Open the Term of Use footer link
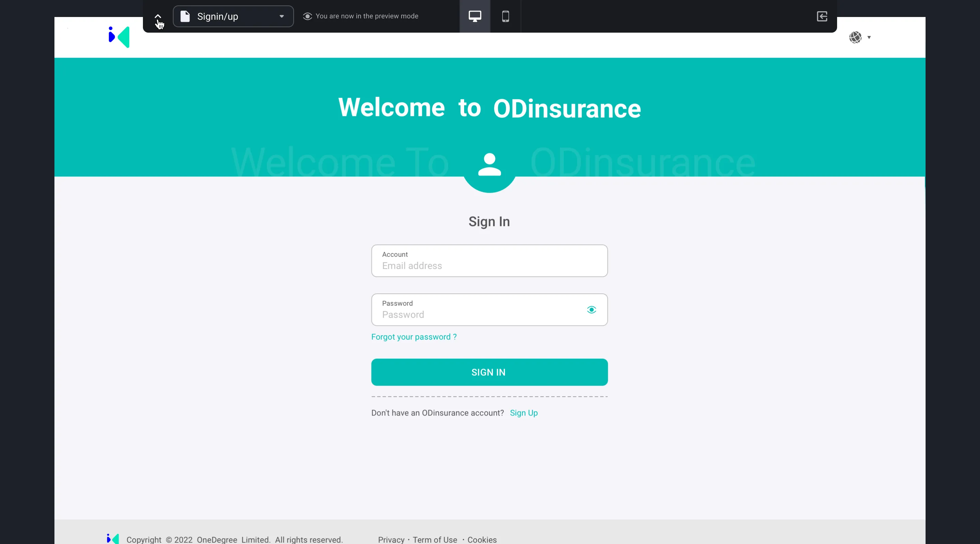The width and height of the screenshot is (980, 544). (435, 540)
